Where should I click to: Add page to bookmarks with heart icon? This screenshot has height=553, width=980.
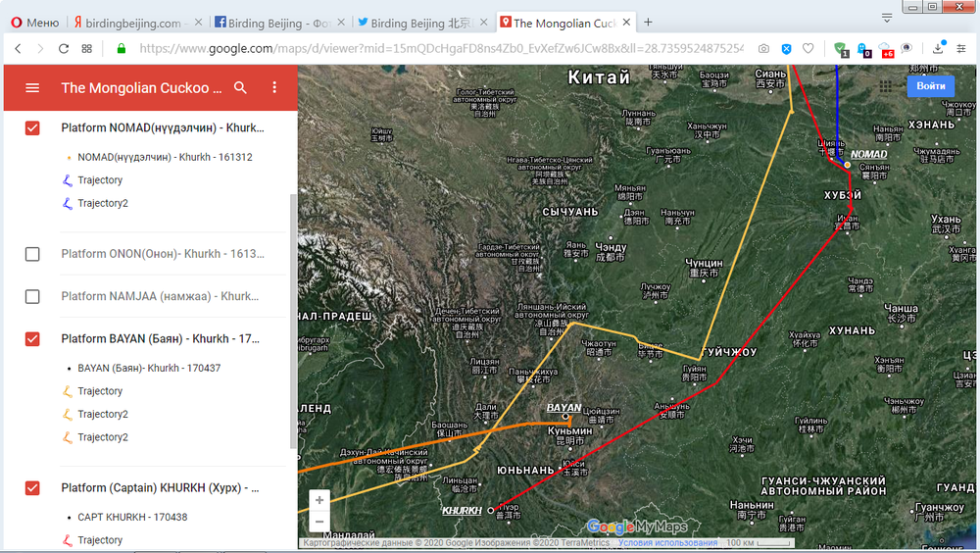click(x=808, y=48)
